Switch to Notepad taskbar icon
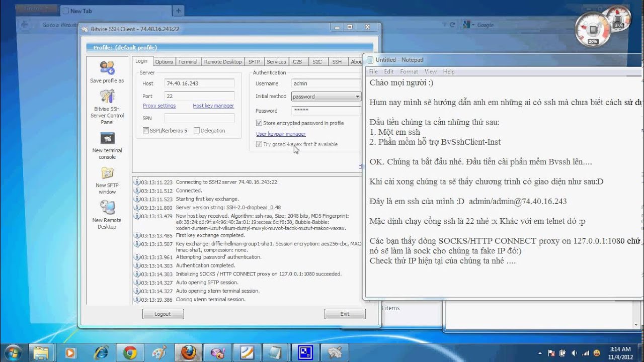 click(x=276, y=352)
